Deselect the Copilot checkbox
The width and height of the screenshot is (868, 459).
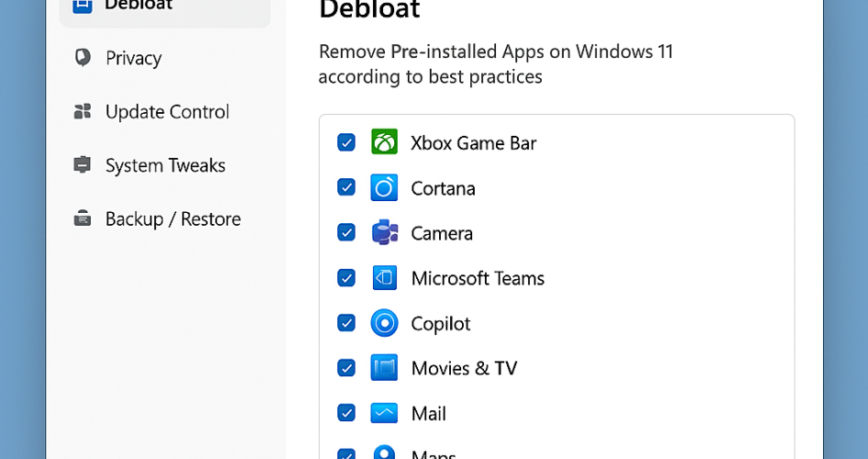(x=346, y=323)
